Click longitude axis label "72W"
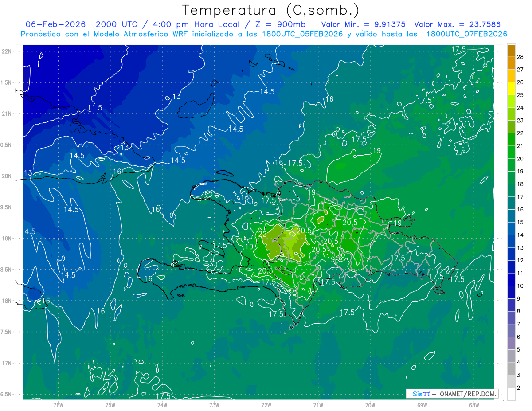The image size is (532, 411). pyautogui.click(x=266, y=405)
